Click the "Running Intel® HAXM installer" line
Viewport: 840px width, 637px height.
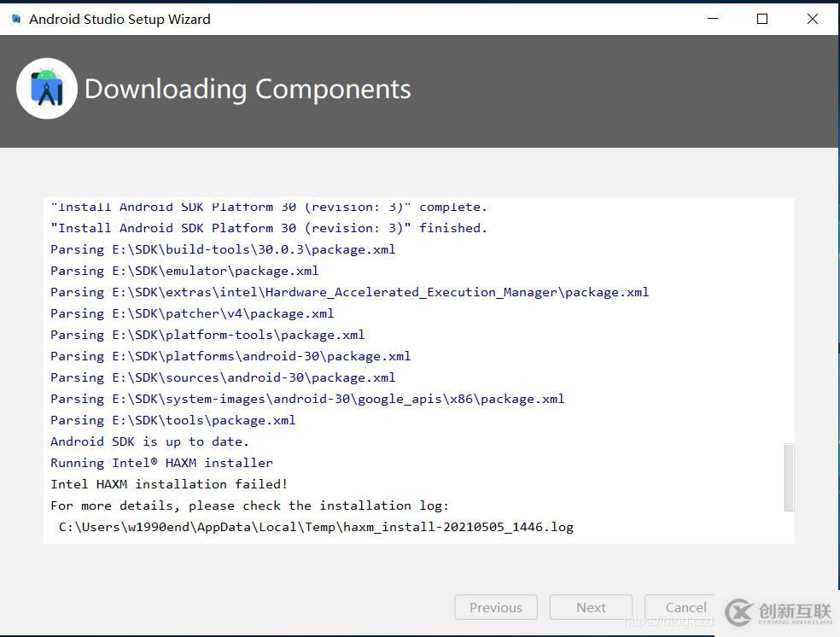pyautogui.click(x=161, y=463)
